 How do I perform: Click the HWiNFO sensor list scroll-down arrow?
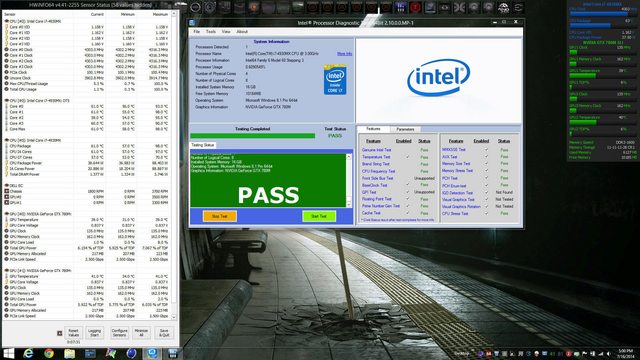tap(174, 317)
